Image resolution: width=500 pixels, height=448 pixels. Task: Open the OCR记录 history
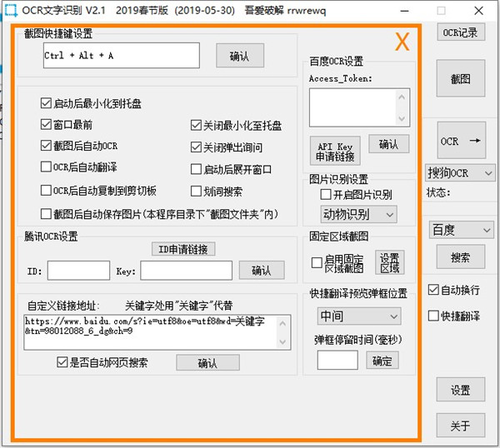461,32
